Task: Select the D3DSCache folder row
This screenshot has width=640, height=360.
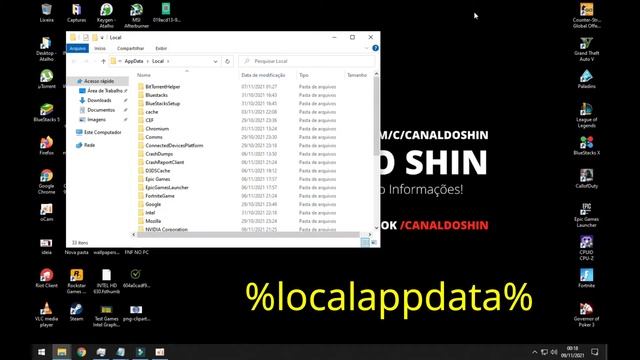Action: point(158,171)
